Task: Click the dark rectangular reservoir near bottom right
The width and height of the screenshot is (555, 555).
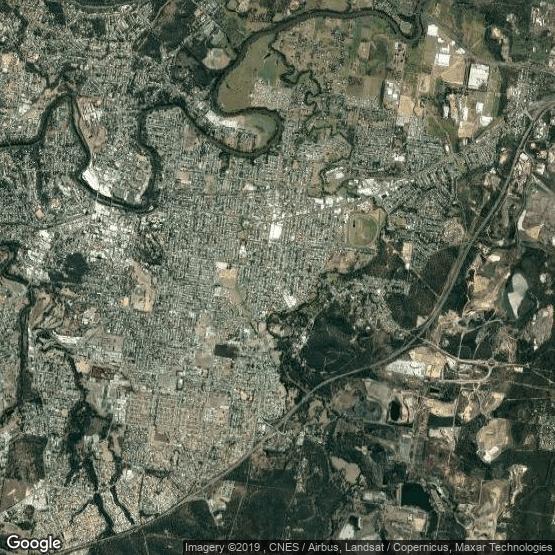Action: pos(414,496)
